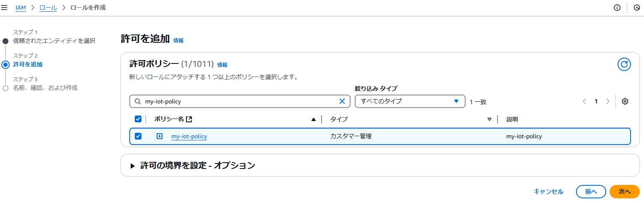Viewport: 644px width, 203px height.
Task: Expand my-iot-policy details with plus icon
Action: [160, 136]
